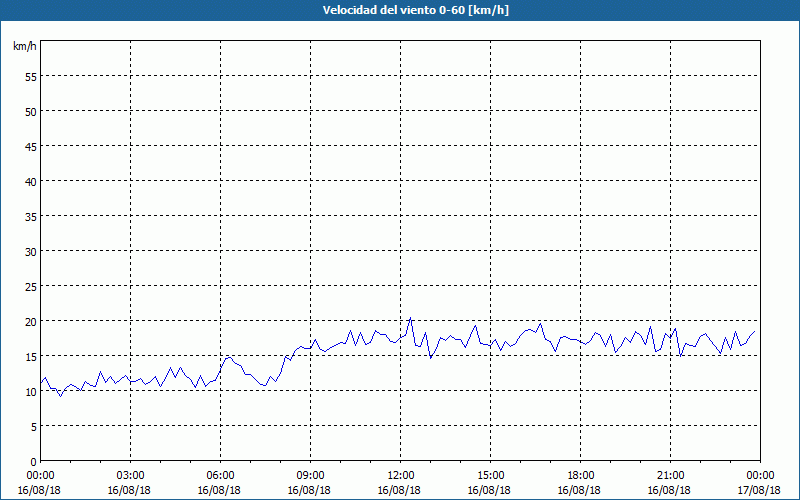Select the 21:00 time label
The width and height of the screenshot is (800, 500).
(x=671, y=475)
